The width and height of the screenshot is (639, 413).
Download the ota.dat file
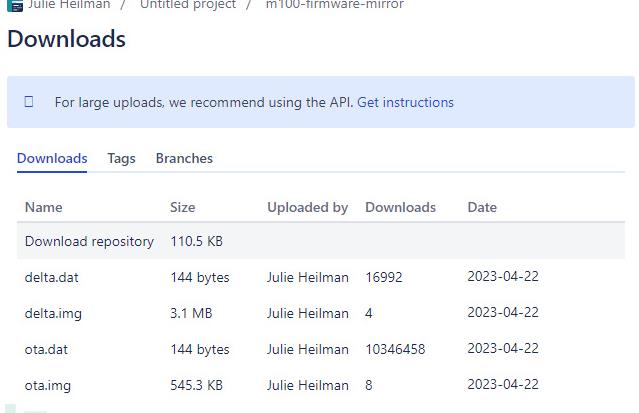[x=46, y=349]
